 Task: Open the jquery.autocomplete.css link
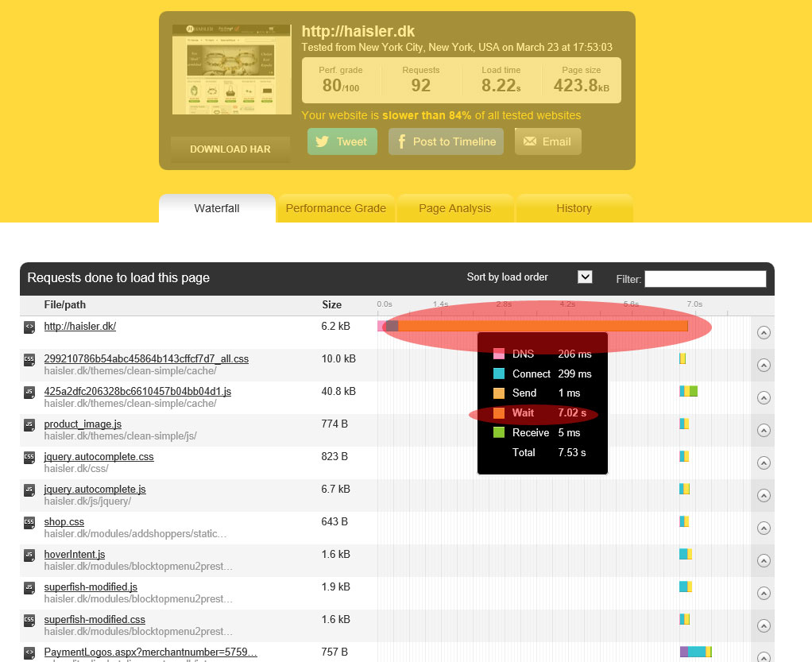click(x=99, y=457)
